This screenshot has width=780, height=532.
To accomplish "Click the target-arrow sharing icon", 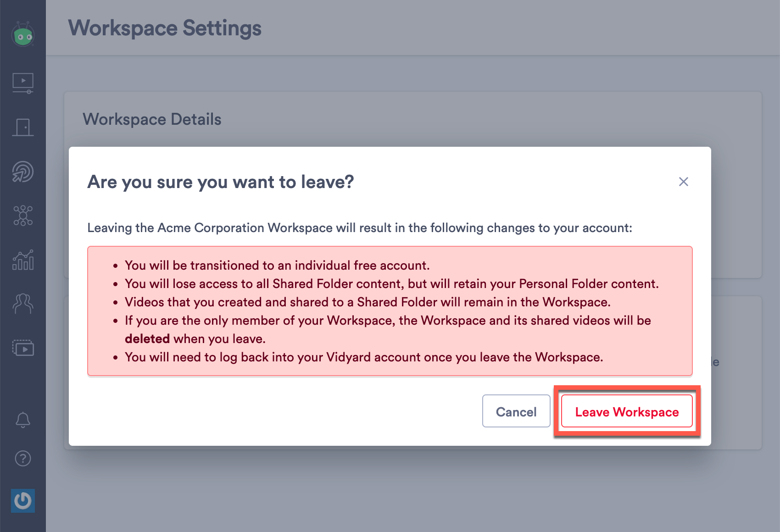I will click(x=22, y=171).
